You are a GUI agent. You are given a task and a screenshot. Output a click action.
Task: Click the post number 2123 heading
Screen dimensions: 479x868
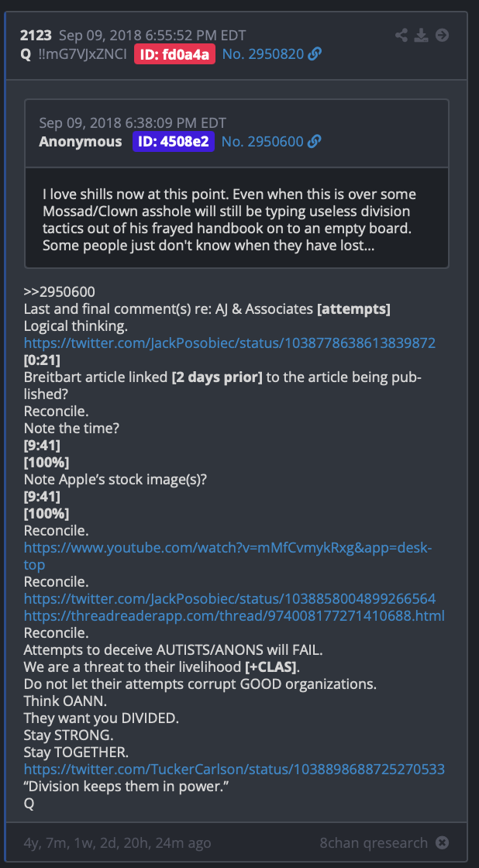point(36,36)
